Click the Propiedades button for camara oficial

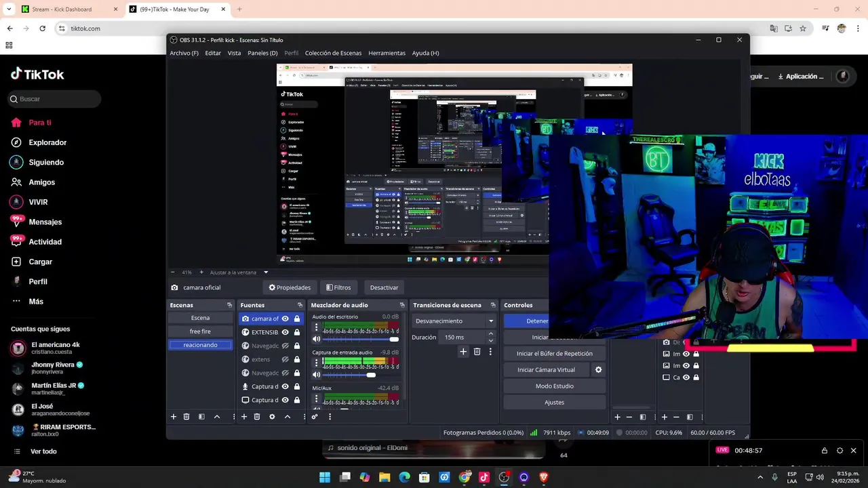[290, 287]
